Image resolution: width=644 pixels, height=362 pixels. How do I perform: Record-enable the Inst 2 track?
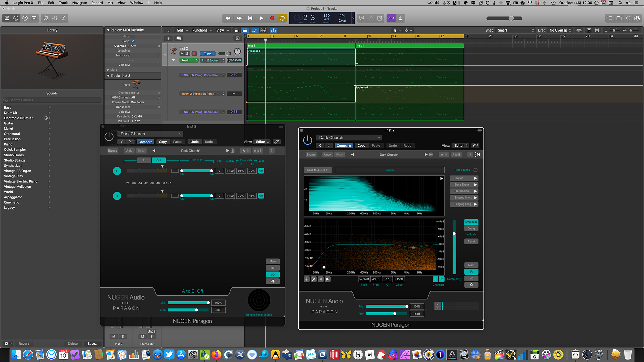[x=194, y=54]
